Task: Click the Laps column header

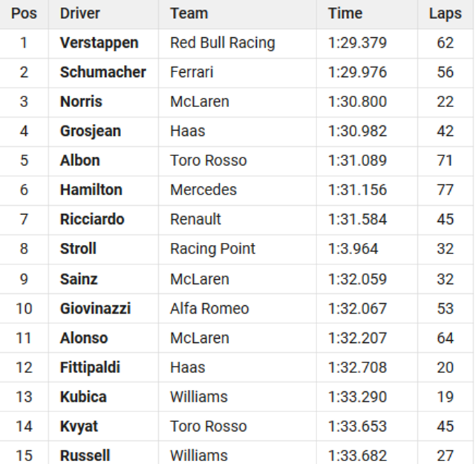Action: [445, 13]
